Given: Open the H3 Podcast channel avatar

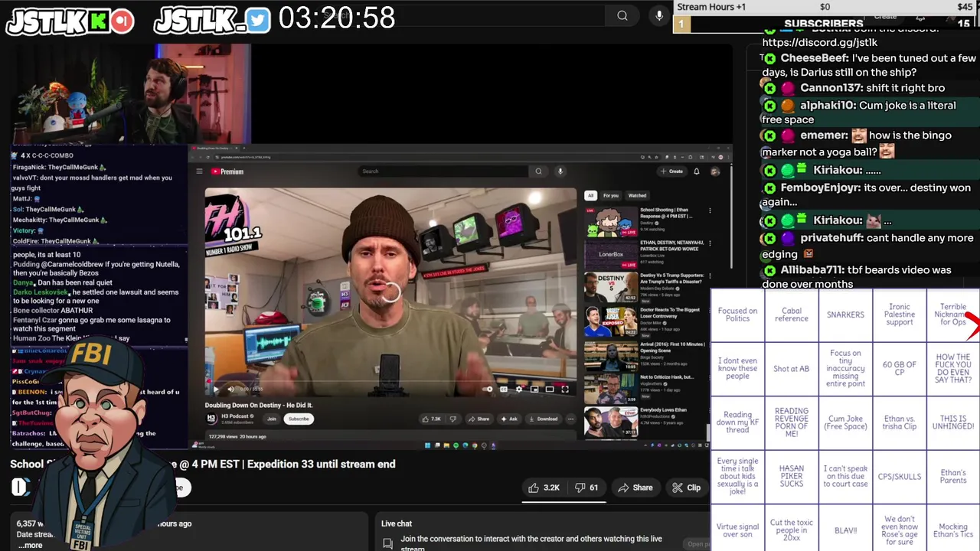Looking at the screenshot, I should [211, 419].
